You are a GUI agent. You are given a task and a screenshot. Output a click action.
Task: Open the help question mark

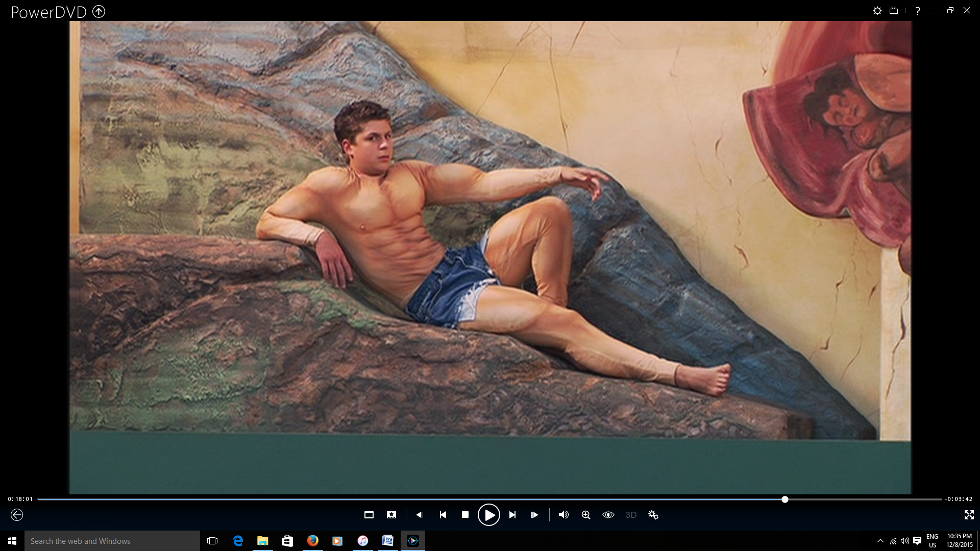click(x=918, y=11)
